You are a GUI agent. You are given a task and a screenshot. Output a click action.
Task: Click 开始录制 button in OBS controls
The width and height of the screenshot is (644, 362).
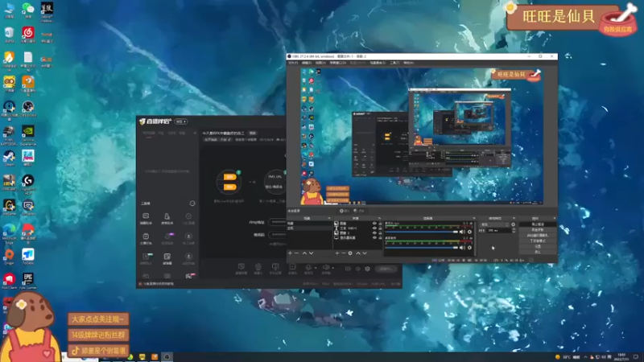tap(538, 230)
